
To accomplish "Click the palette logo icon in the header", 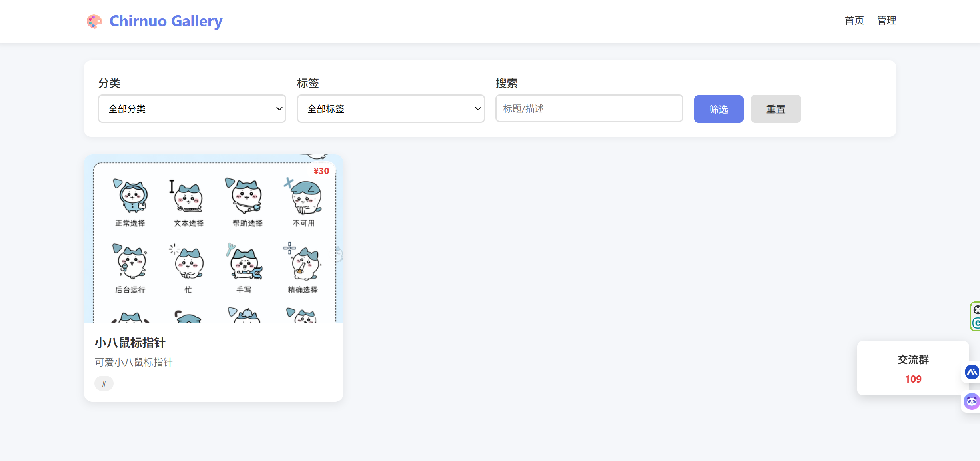I will point(94,21).
